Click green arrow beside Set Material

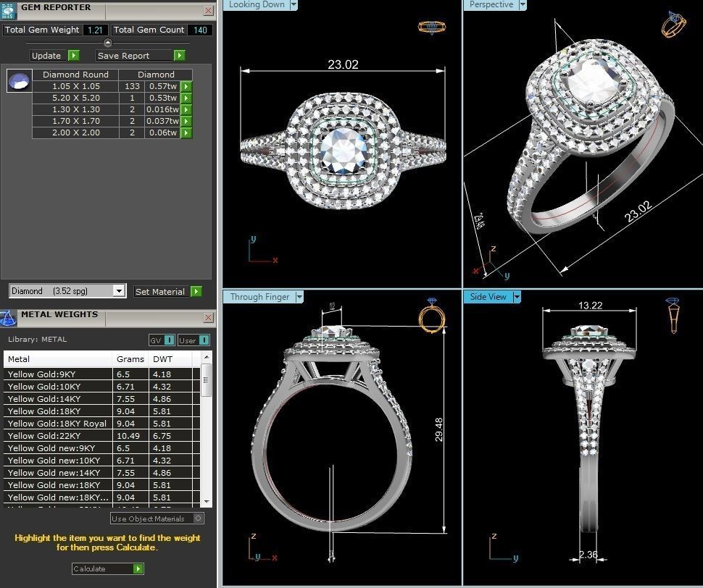(196, 292)
